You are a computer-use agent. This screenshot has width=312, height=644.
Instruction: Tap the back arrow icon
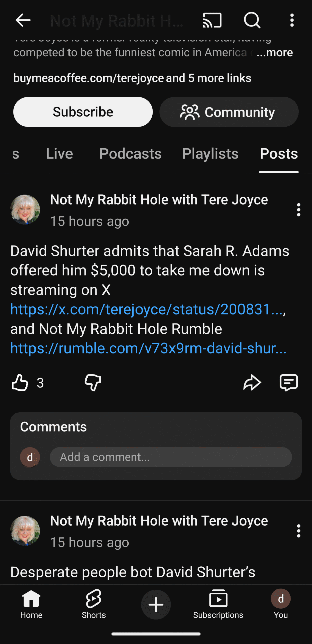coord(23,20)
